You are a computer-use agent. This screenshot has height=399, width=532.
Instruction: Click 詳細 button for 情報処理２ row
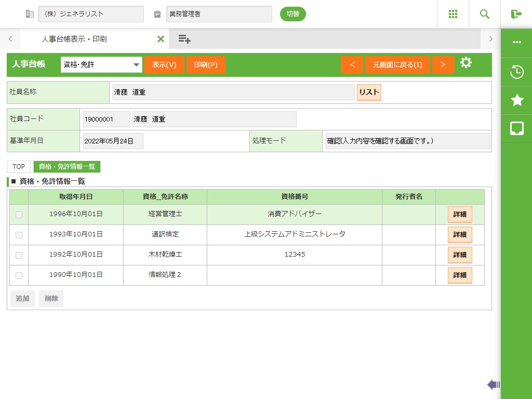coord(460,275)
